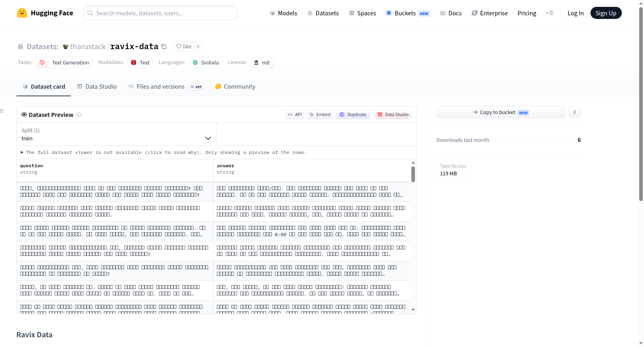Viewport: 644px width, 347px height.
Task: Filter by the Text Generation task tag
Action: (x=64, y=62)
